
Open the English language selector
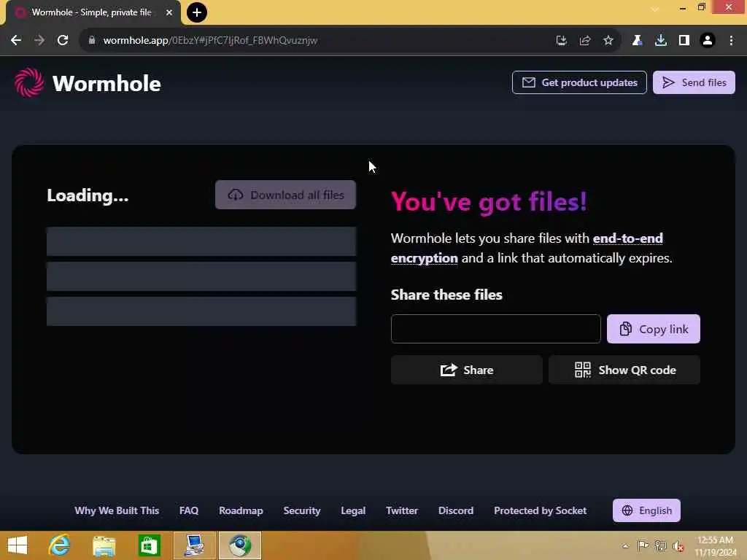coord(646,510)
